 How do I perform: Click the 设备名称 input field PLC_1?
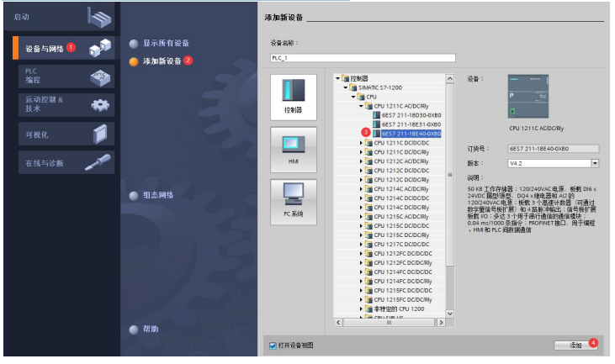[x=363, y=58]
